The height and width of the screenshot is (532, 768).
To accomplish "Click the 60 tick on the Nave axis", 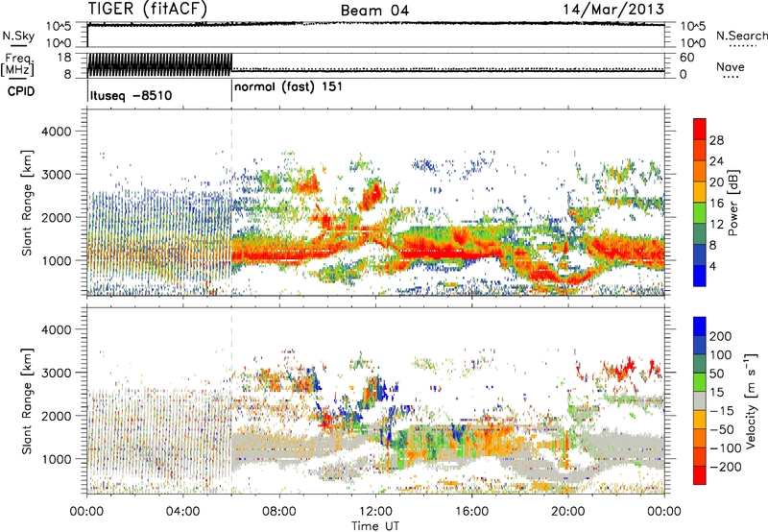I will [687, 58].
